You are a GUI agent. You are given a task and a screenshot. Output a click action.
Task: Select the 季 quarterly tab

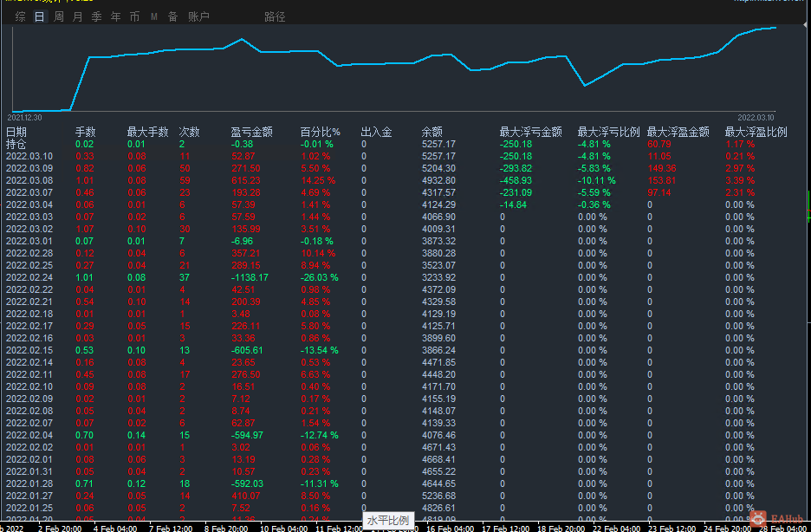(96, 17)
